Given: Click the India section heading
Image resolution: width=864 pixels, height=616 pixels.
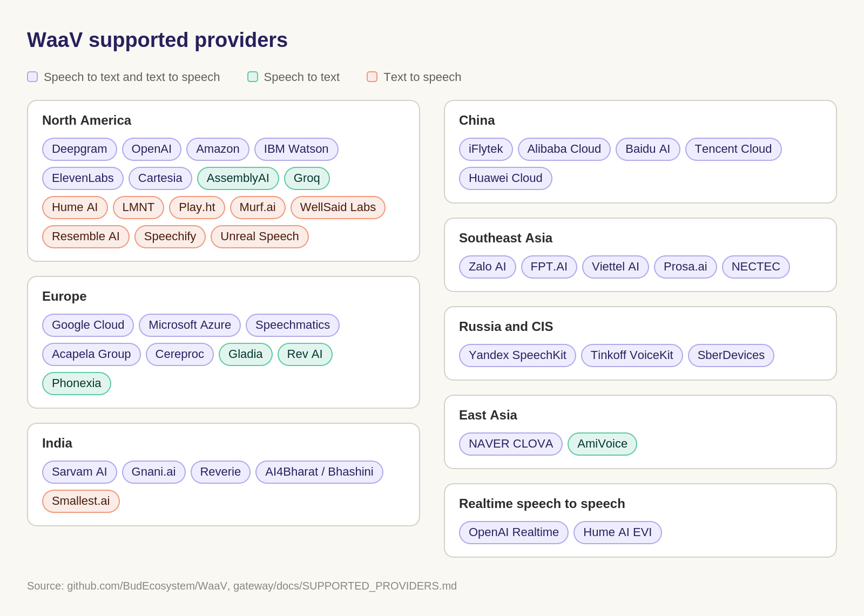Looking at the screenshot, I should pos(57,443).
